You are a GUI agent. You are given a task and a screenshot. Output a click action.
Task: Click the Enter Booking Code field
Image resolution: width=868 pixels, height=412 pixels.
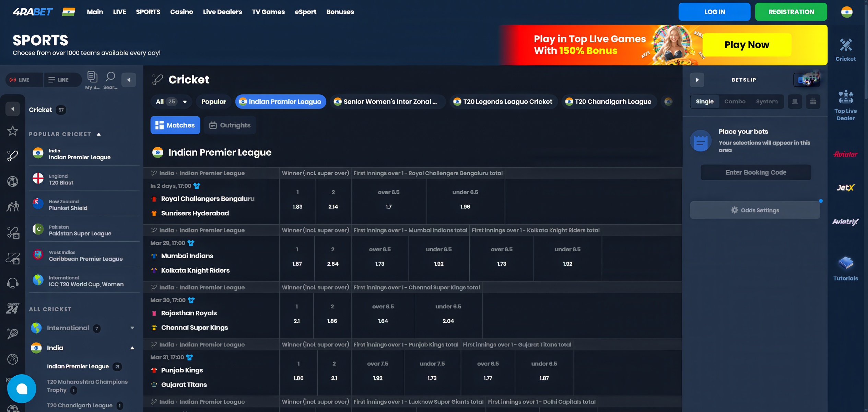coord(755,172)
